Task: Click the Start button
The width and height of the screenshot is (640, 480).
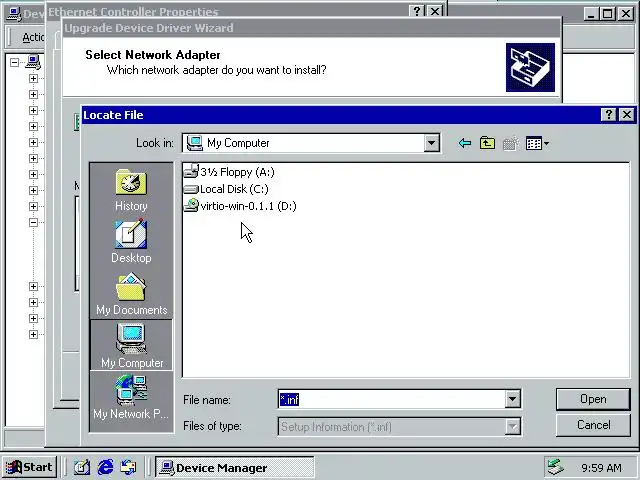Action: click(29, 467)
